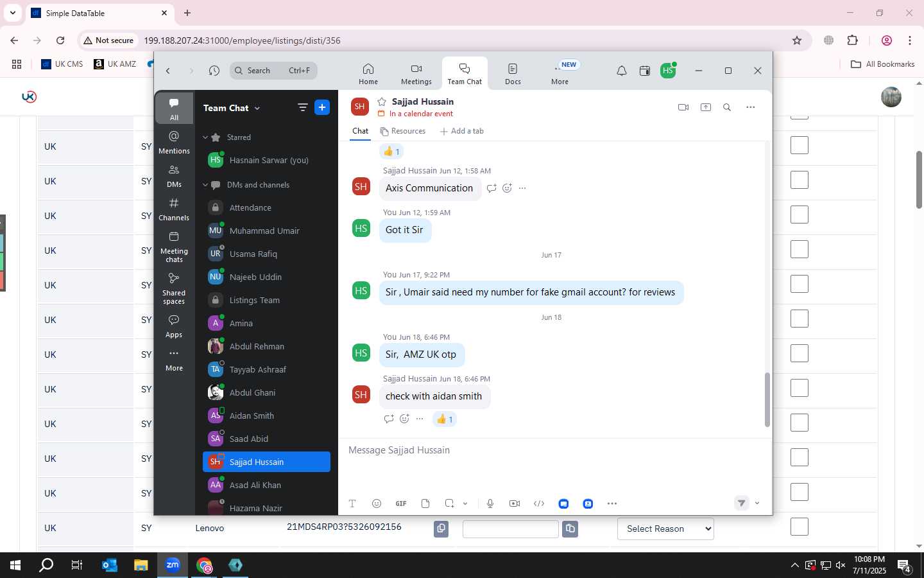Click the empty input field in the Lenovo row
Screen dimensions: 924x578
[510, 529]
